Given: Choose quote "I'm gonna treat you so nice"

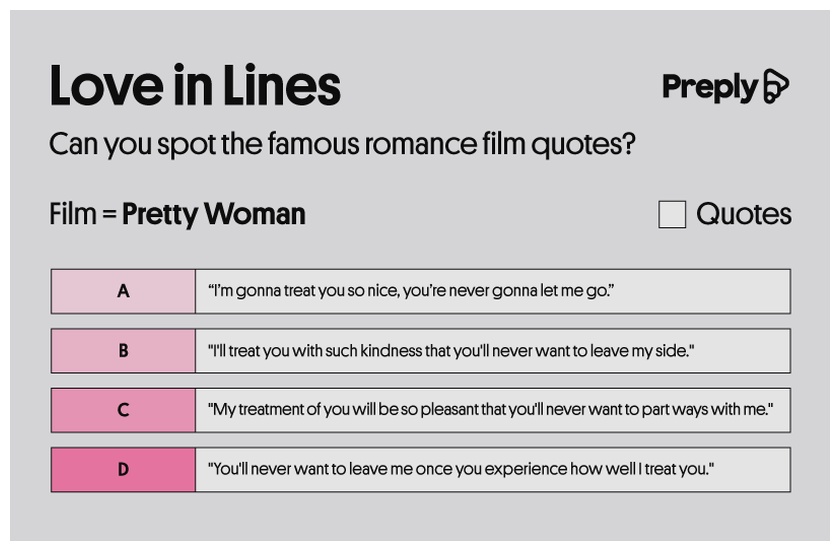Looking at the screenshot, I should coord(493,291).
